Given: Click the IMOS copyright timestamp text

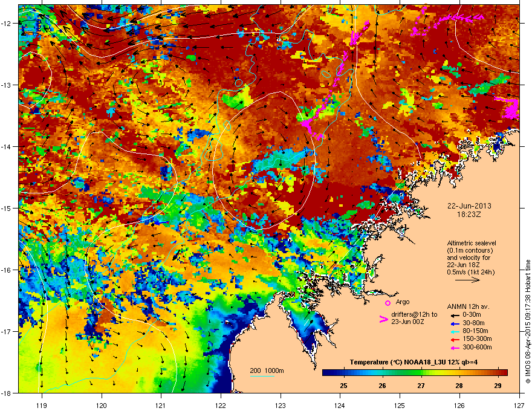Looking at the screenshot, I should tap(528, 322).
